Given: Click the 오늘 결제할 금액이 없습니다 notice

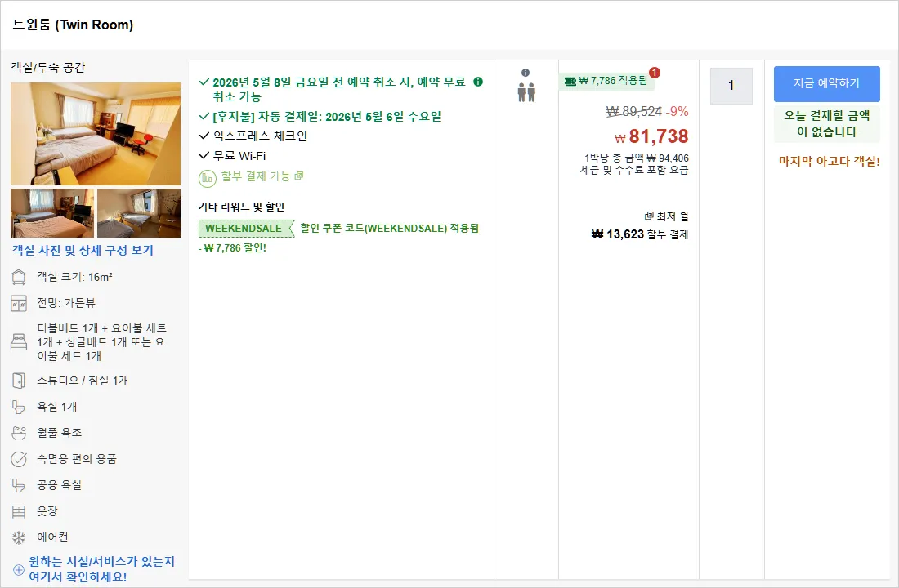Looking at the screenshot, I should coord(827,124).
